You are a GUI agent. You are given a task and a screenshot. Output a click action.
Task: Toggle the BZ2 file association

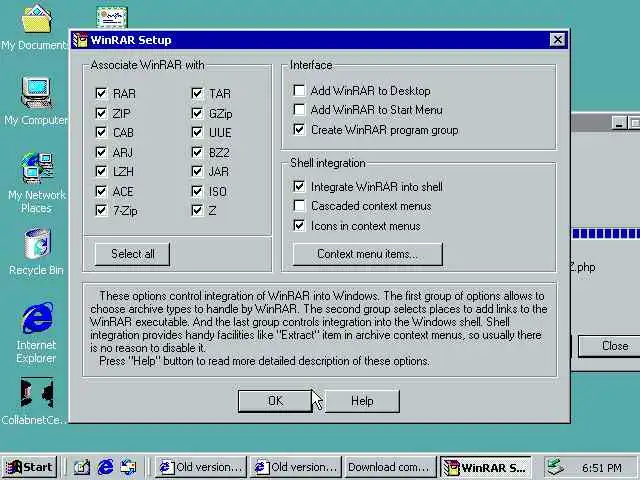coord(197,152)
